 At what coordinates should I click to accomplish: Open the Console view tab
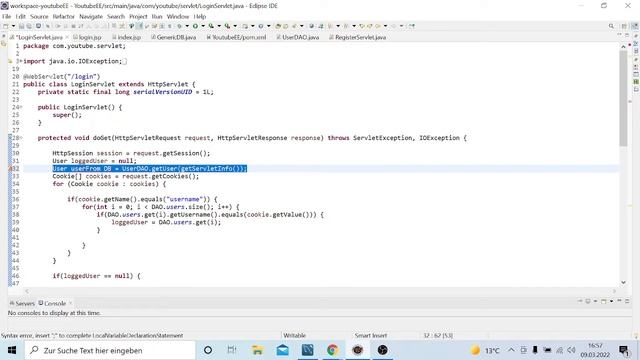point(52,303)
